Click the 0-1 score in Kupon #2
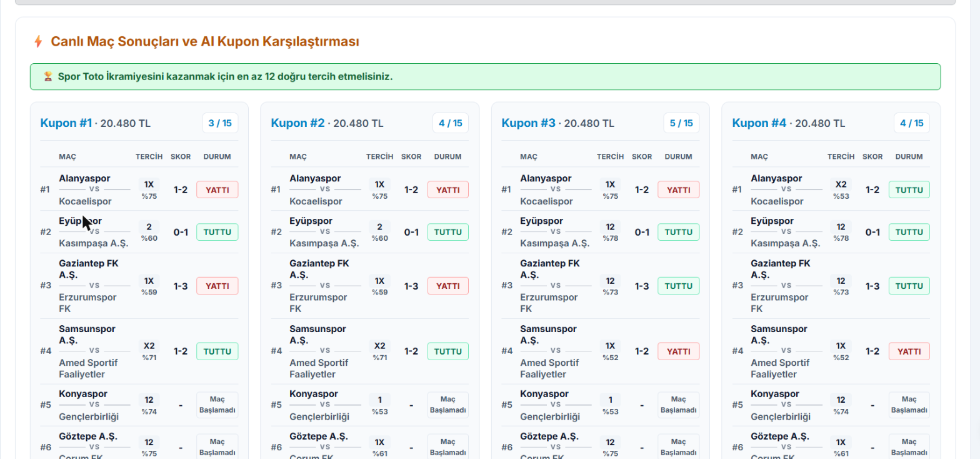 411,233
